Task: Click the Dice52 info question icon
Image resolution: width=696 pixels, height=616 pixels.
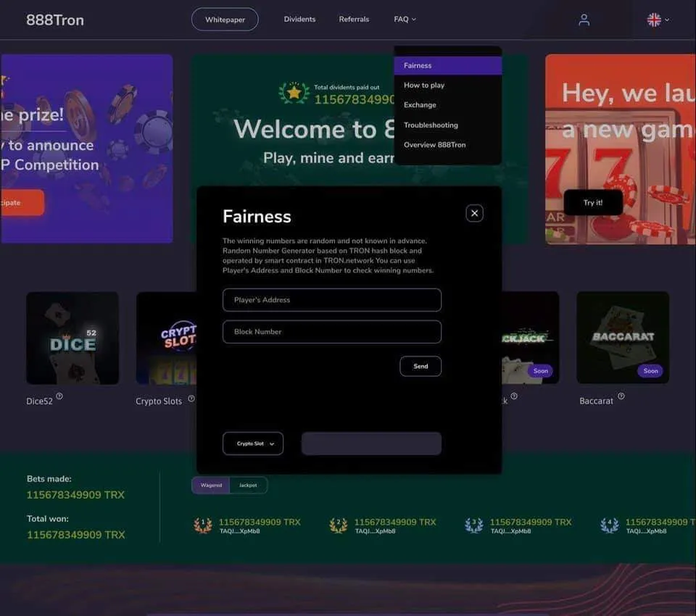Action: click(x=59, y=396)
